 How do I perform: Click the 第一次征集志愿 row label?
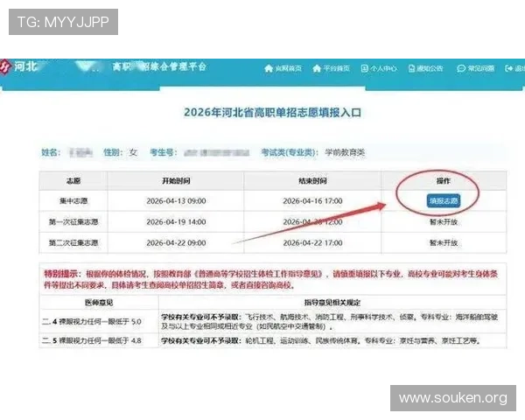[x=73, y=221]
